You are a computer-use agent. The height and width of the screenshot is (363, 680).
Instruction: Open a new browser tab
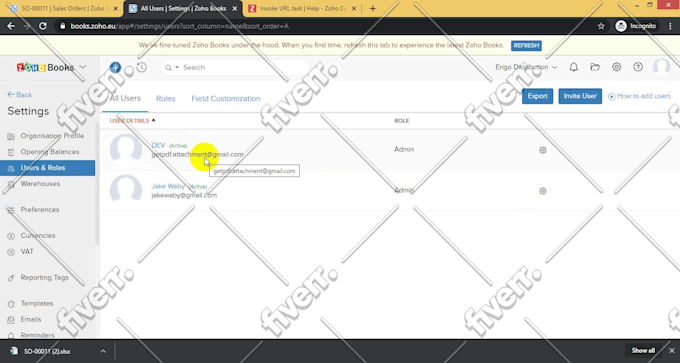pos(373,9)
